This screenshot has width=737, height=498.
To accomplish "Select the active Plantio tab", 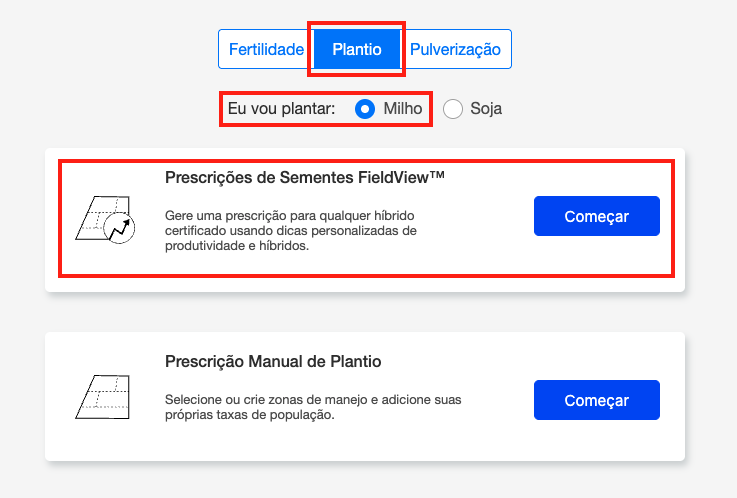I will coord(357,49).
